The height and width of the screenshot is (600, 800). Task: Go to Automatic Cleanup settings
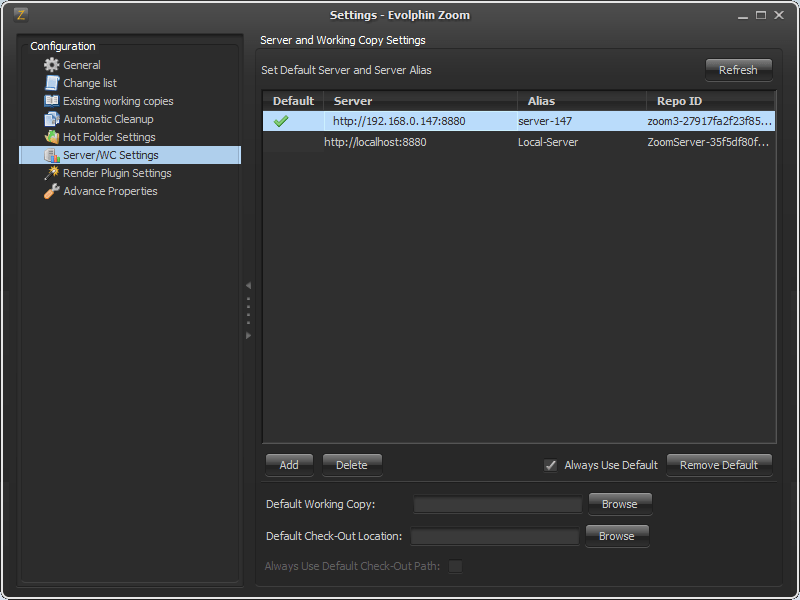[108, 119]
